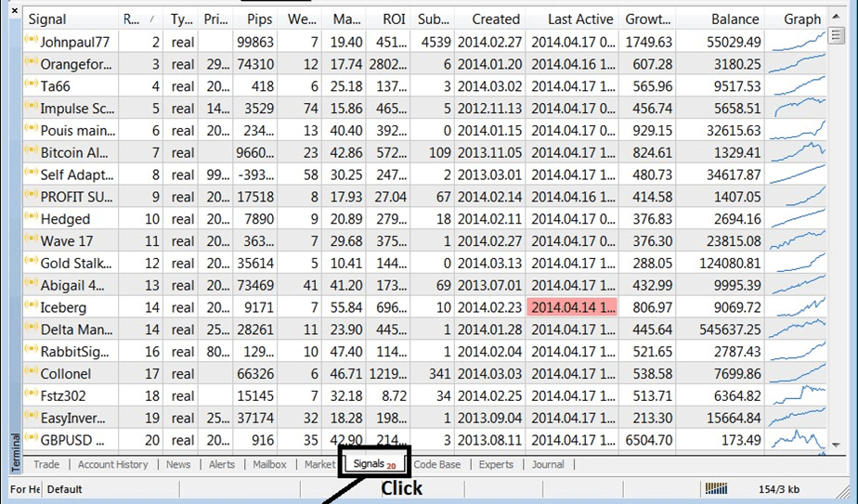This screenshot has width=858, height=504.
Task: Select the Pouis main... signal name
Action: tap(78, 130)
